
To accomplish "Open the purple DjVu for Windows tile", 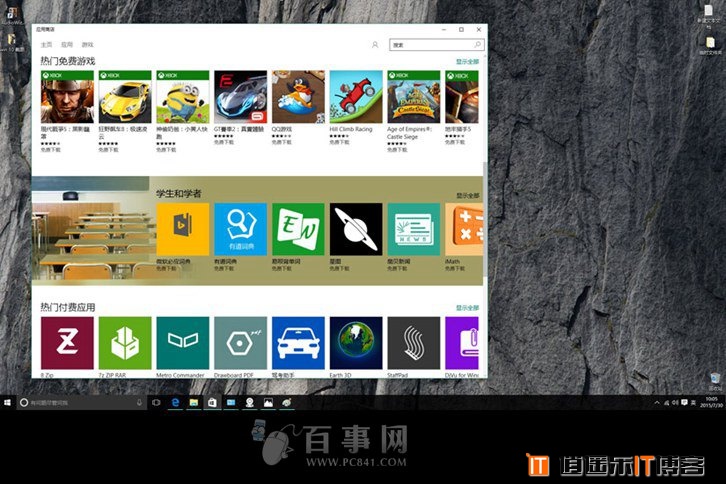I will pyautogui.click(x=462, y=343).
